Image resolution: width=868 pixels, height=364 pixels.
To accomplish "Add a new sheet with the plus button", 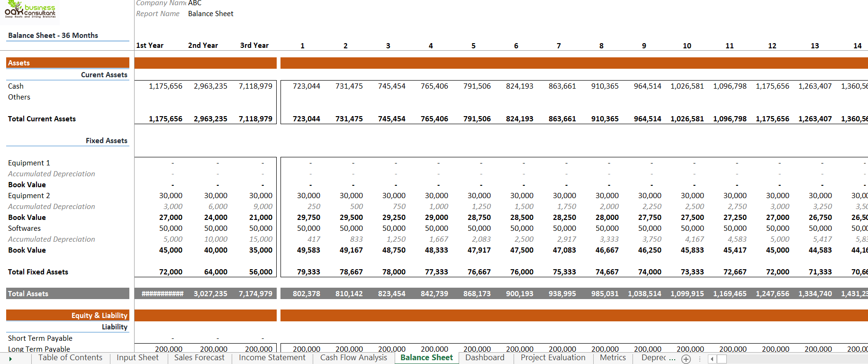I will 686,359.
